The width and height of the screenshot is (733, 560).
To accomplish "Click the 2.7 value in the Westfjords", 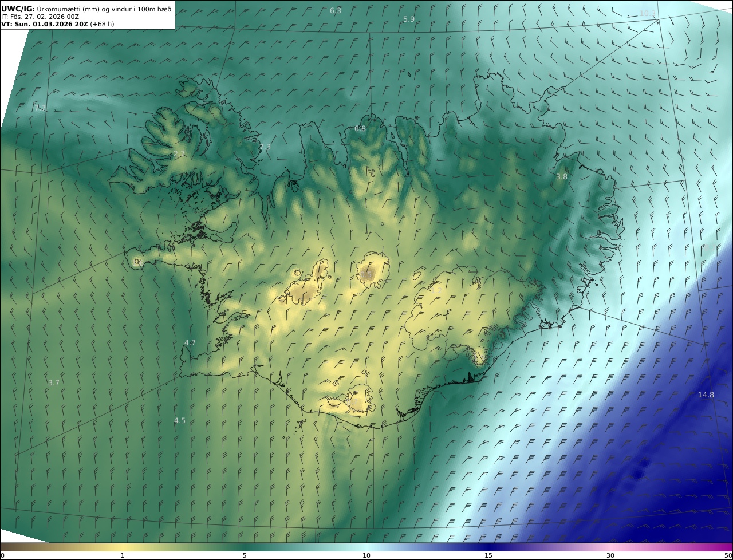I will [x=179, y=155].
